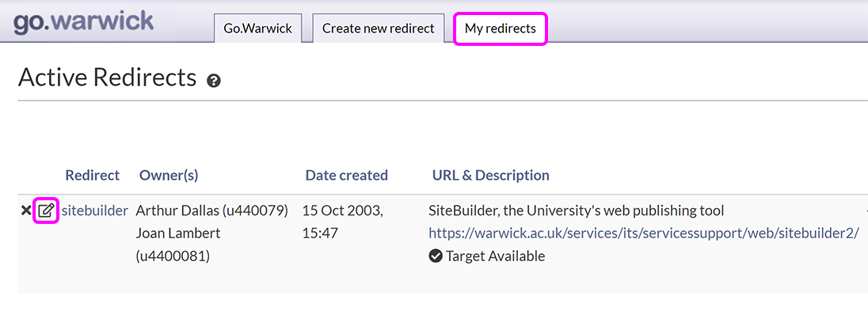This screenshot has width=868, height=326.
Task: Click help icon beside Active Redirects
Action: point(213,81)
